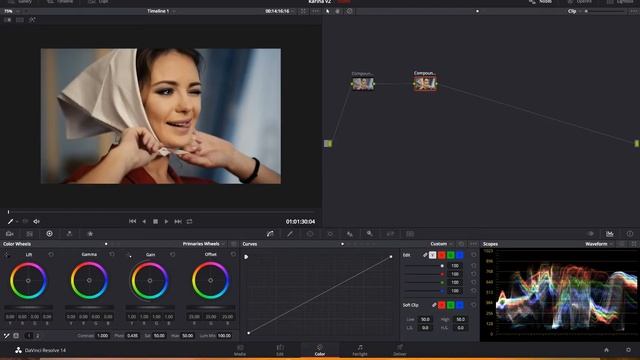
Task: Click the auto color wand icon
Action: click(7, 336)
